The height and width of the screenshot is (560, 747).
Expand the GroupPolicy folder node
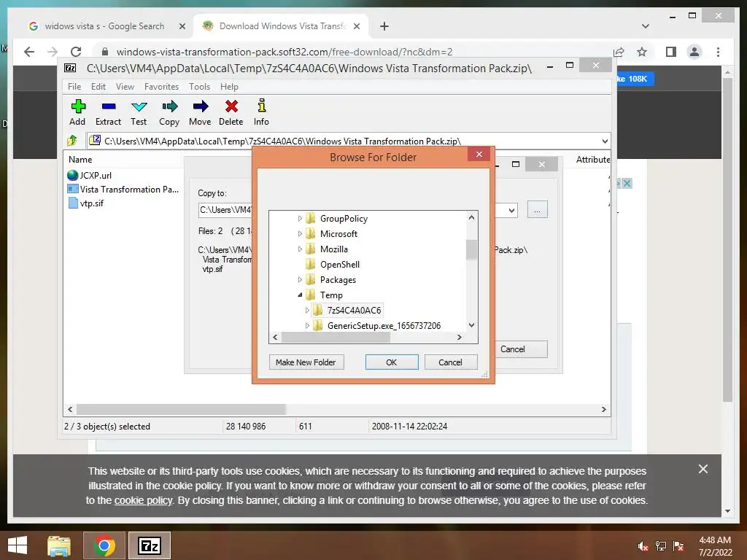(x=300, y=219)
